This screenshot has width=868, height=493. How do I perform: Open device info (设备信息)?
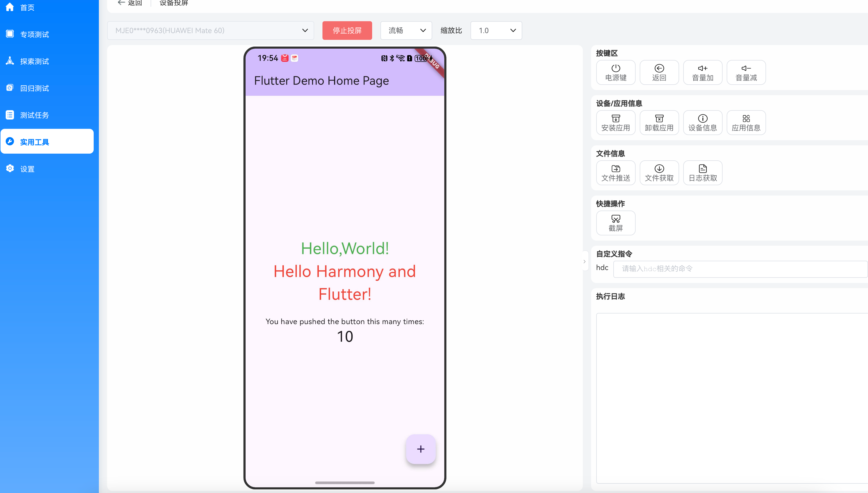tap(702, 123)
